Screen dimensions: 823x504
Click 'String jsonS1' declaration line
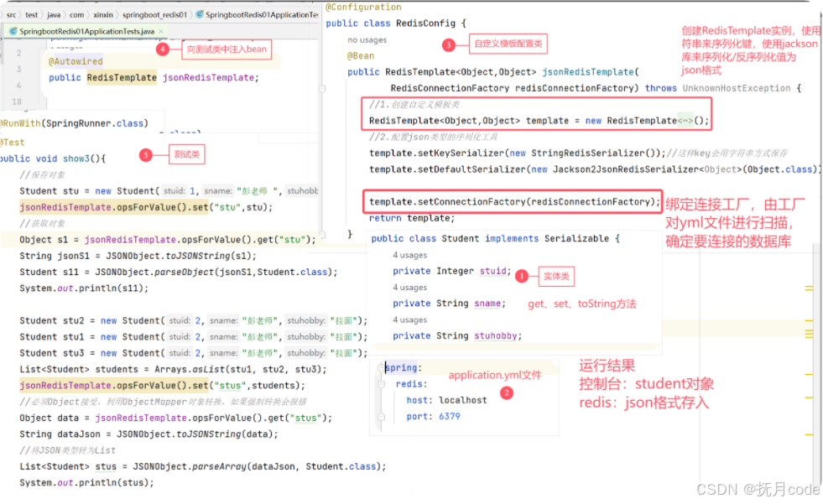coord(138,256)
